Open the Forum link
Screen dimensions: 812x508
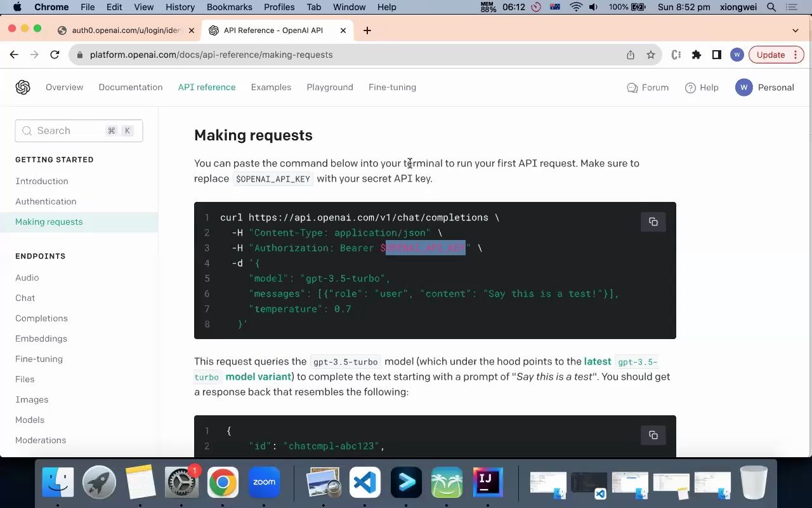click(x=648, y=88)
